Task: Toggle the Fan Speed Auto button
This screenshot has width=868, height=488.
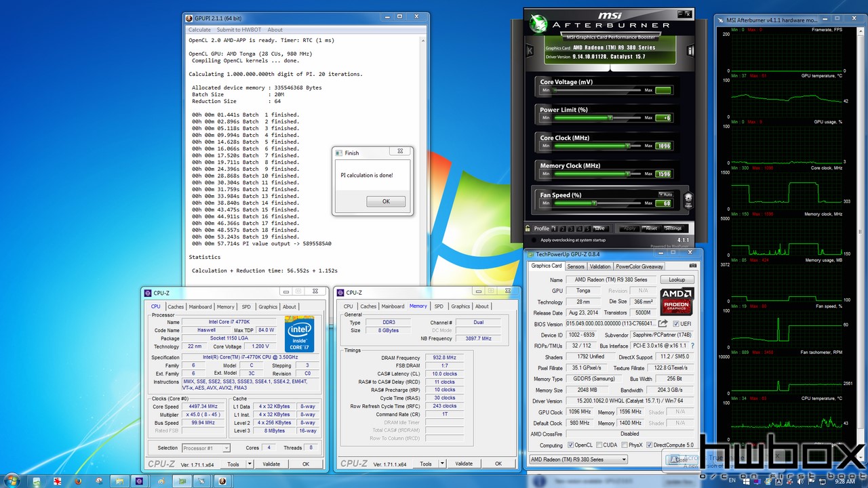Action: coord(665,195)
